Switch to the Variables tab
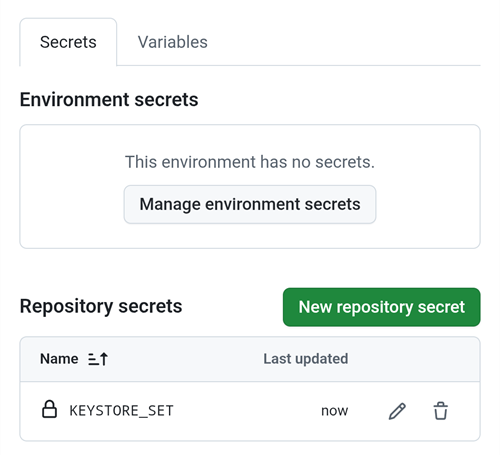 pos(173,42)
